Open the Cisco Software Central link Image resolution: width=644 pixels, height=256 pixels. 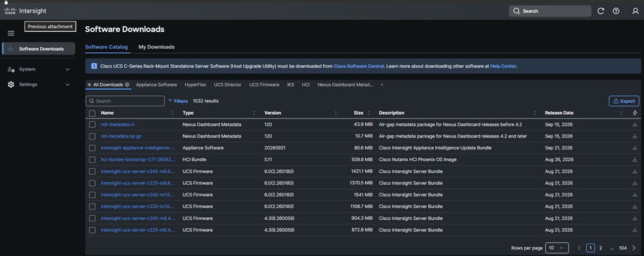(x=359, y=66)
